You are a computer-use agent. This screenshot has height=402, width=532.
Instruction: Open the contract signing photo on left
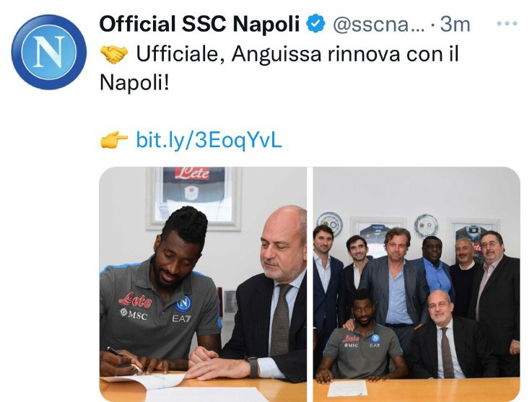(203, 284)
